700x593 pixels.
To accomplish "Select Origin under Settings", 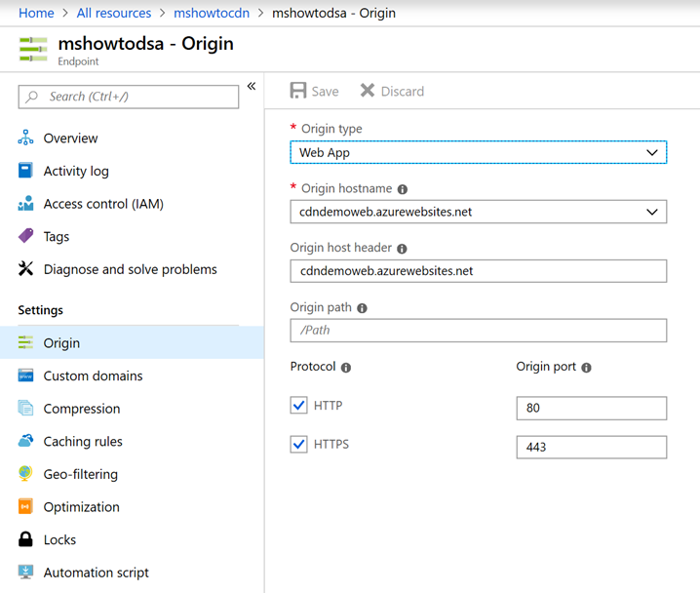I will (132, 342).
